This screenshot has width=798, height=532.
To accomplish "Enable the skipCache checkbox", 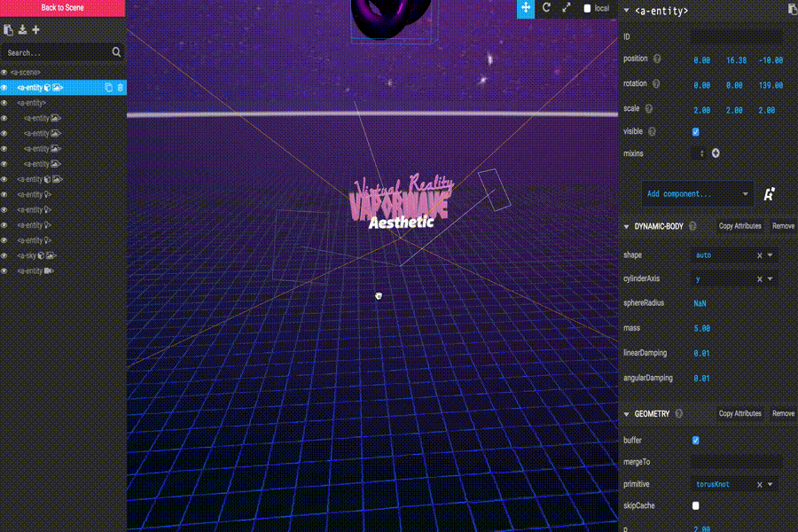I will [x=695, y=505].
